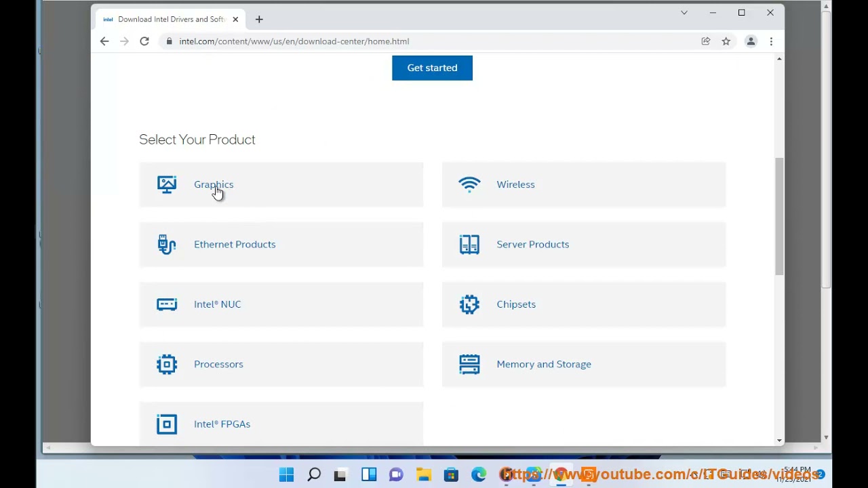Open Microsoft Edge from the taskbar
This screenshot has width=868, height=488.
point(479,475)
